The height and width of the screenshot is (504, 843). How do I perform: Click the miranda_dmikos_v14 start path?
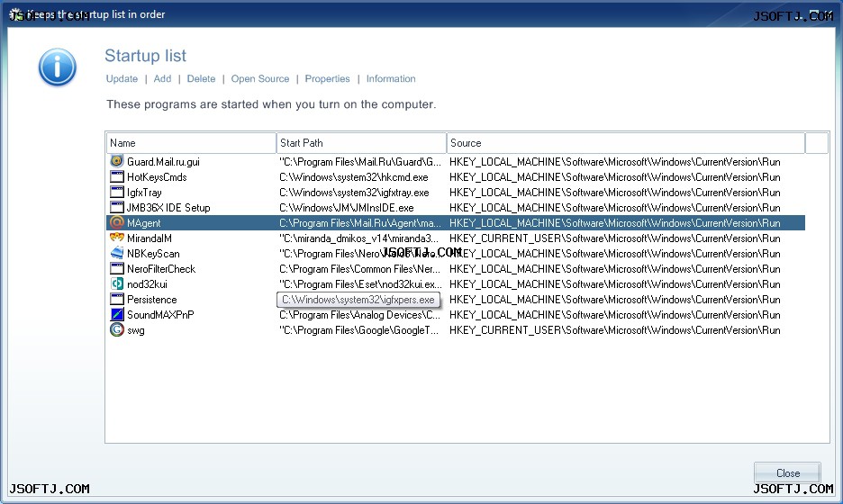(x=358, y=238)
